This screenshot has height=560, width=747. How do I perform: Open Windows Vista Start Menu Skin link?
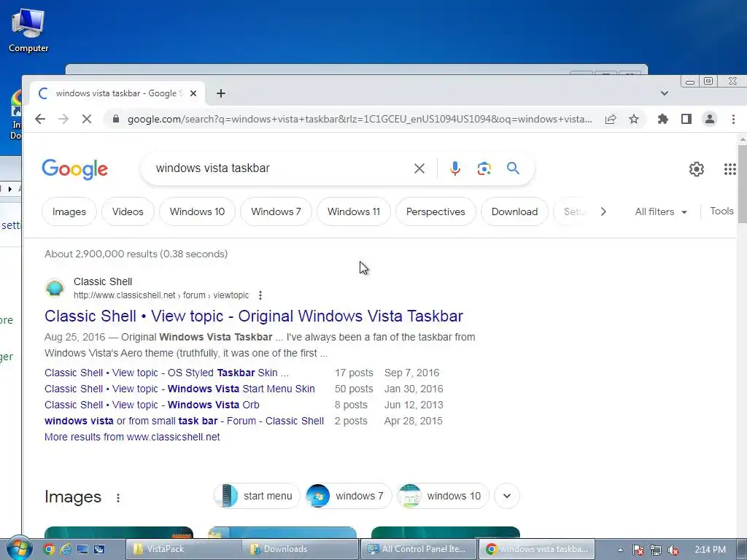179,389
